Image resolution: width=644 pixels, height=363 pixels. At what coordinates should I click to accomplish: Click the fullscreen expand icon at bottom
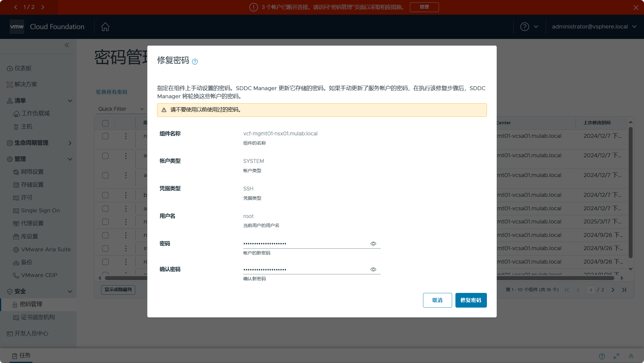(616, 356)
